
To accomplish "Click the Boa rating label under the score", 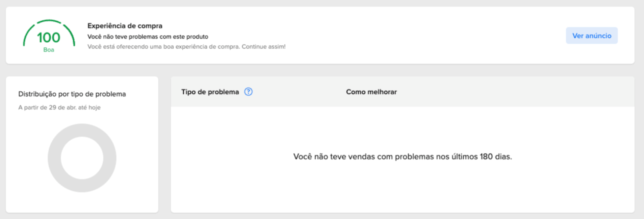I will pos(49,50).
